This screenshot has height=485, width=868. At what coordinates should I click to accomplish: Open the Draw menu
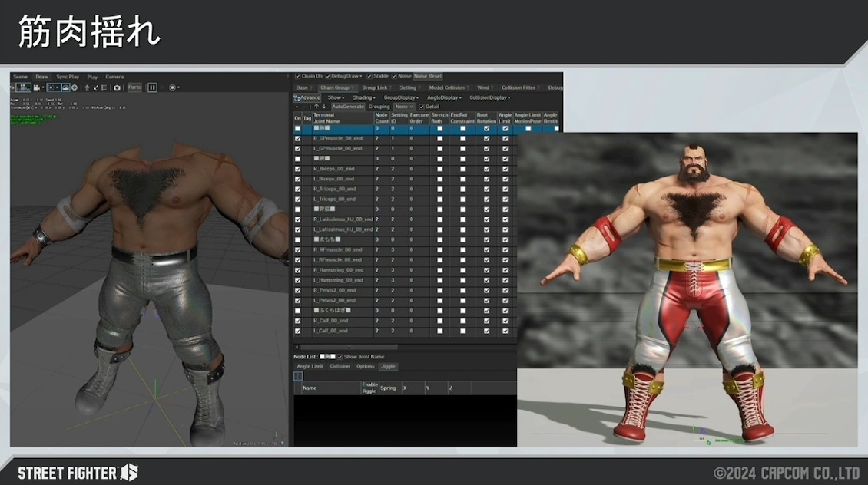point(41,77)
